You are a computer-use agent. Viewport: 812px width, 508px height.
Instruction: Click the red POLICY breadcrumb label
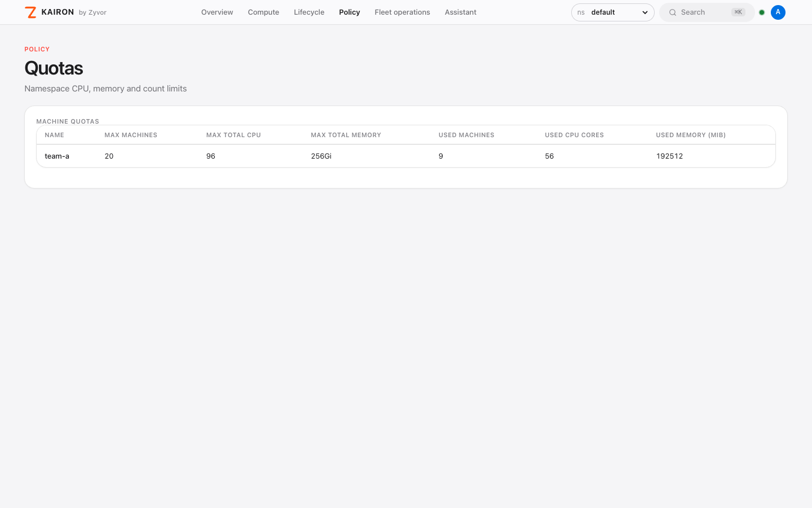click(x=37, y=49)
